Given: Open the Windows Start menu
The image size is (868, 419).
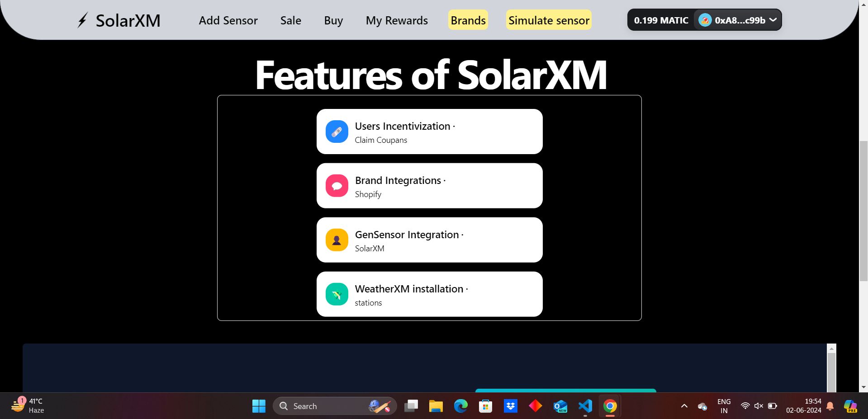Looking at the screenshot, I should pyautogui.click(x=259, y=406).
